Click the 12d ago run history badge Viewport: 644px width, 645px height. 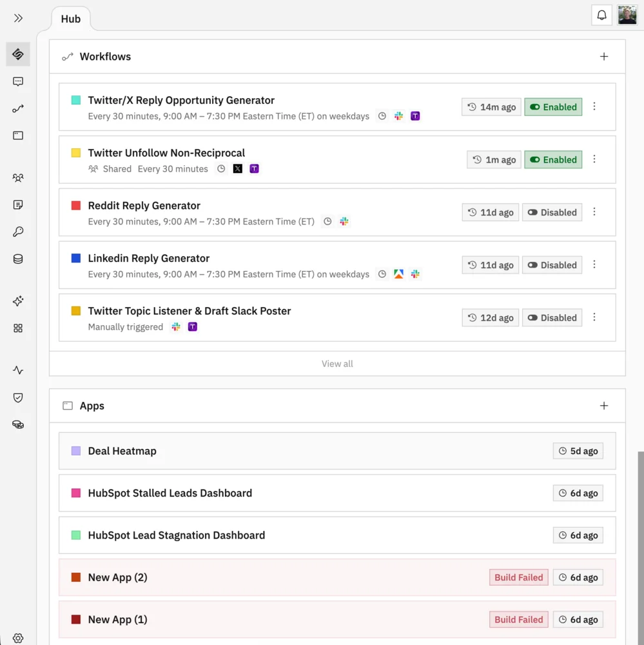(490, 317)
